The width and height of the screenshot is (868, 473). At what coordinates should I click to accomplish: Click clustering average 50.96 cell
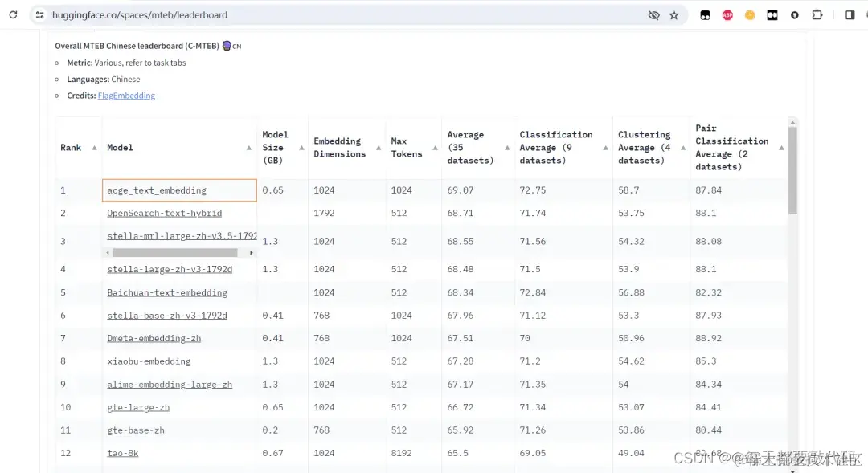tap(631, 339)
